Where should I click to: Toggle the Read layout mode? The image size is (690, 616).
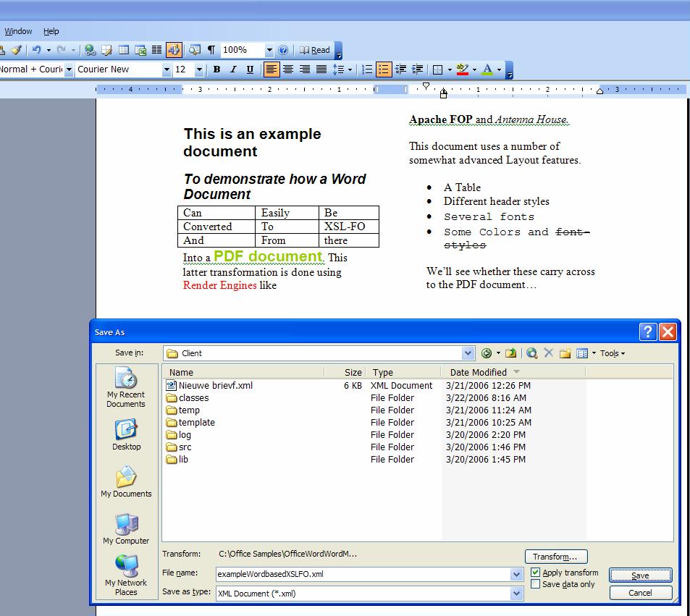tap(315, 50)
